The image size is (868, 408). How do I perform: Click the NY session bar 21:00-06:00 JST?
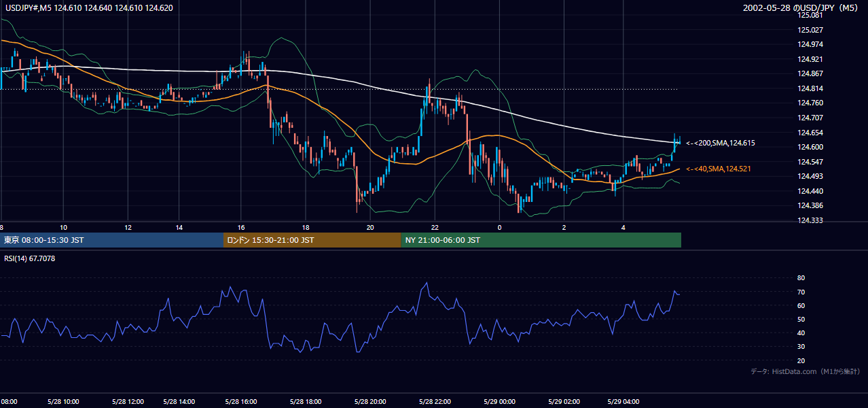[x=541, y=240]
